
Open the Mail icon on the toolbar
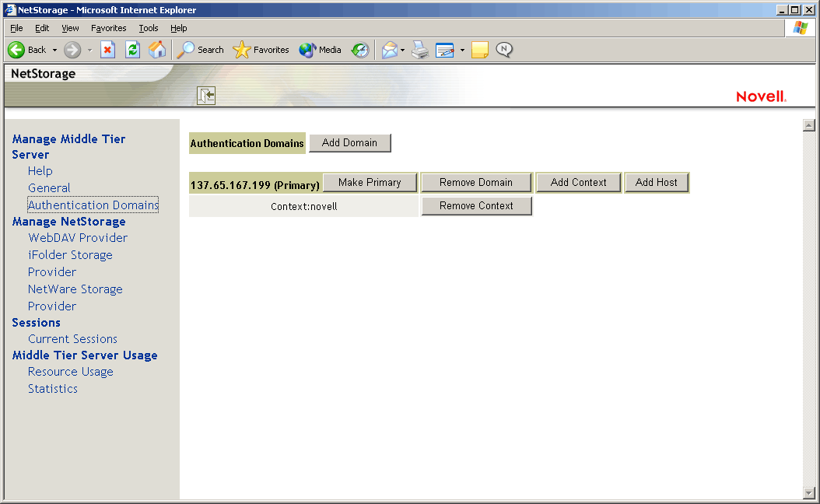[389, 50]
